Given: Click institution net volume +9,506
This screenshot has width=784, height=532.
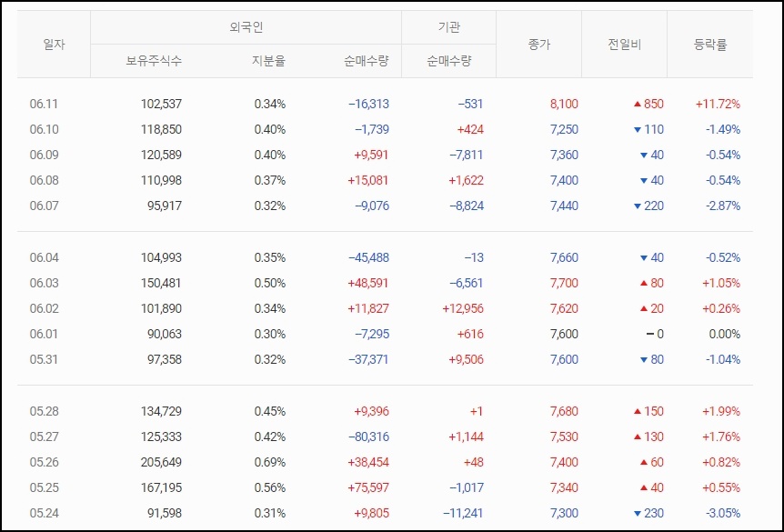Looking at the screenshot, I should [x=467, y=359].
